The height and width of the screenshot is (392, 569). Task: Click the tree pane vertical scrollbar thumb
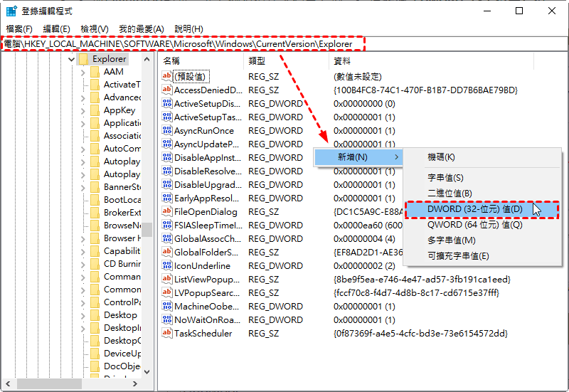147,229
